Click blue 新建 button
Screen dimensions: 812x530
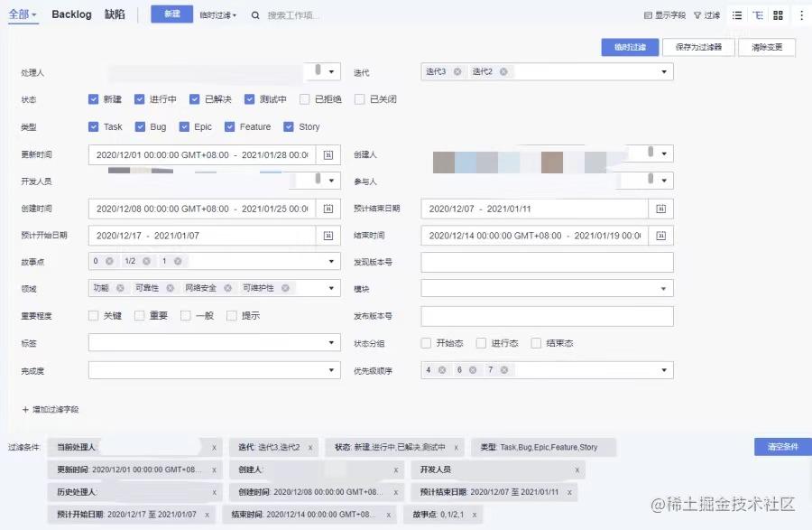tap(172, 14)
